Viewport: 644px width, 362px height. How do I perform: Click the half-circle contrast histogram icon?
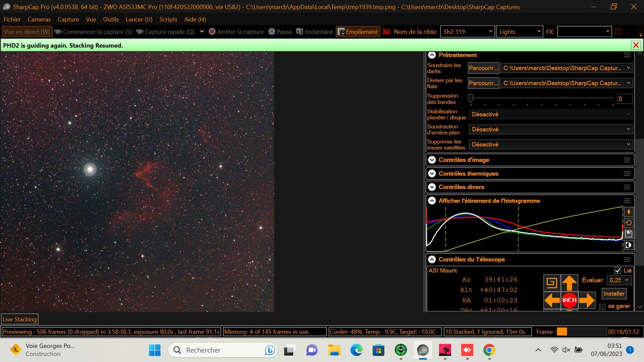(629, 245)
